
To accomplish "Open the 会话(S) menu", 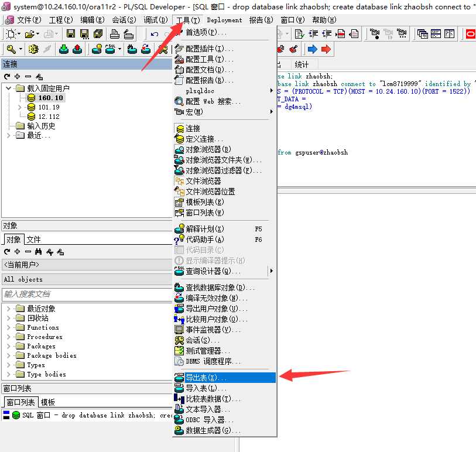I will (124, 20).
